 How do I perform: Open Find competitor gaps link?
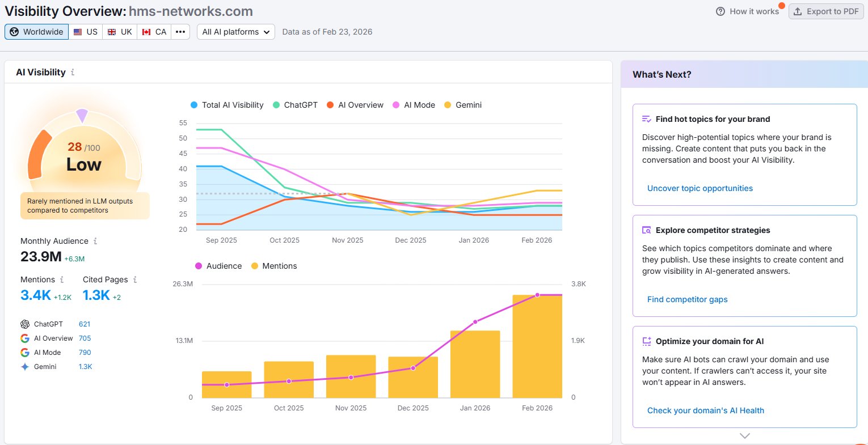tap(687, 299)
